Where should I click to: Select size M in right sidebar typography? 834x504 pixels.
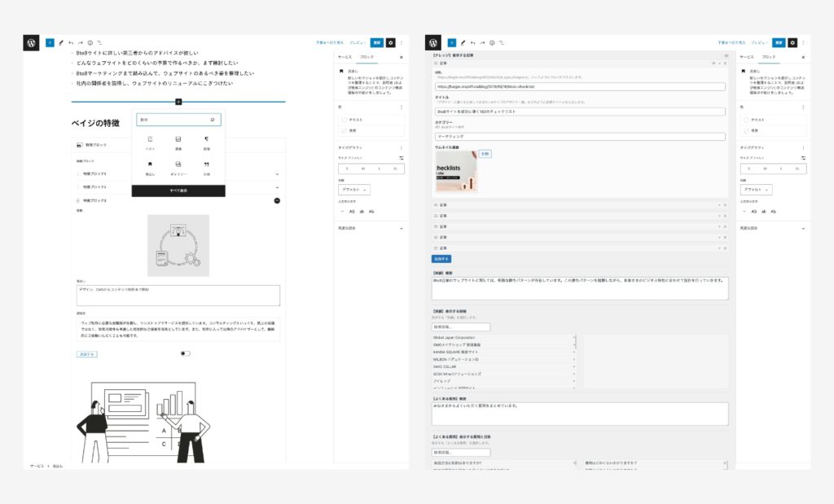pyautogui.click(x=766, y=169)
